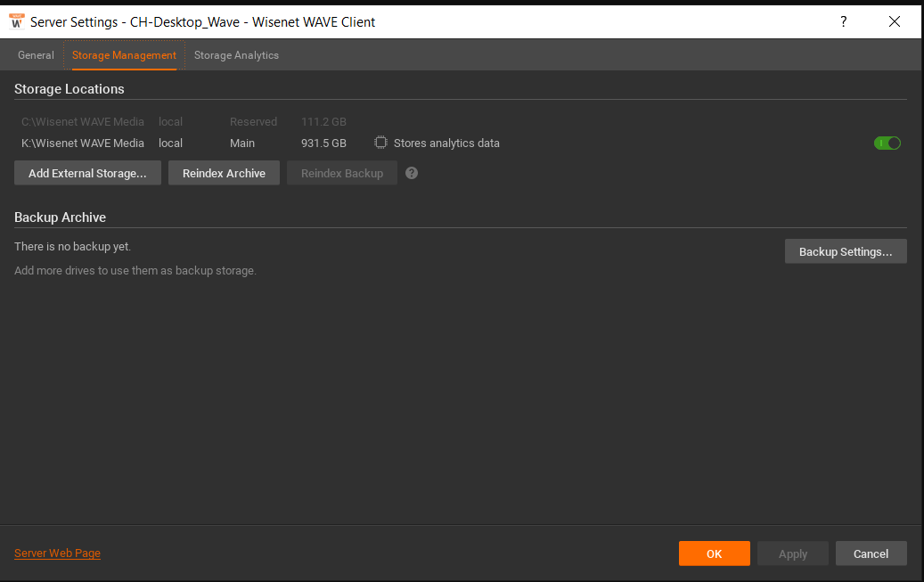
Task: Click the 111.2 GB capacity value
Action: point(323,121)
